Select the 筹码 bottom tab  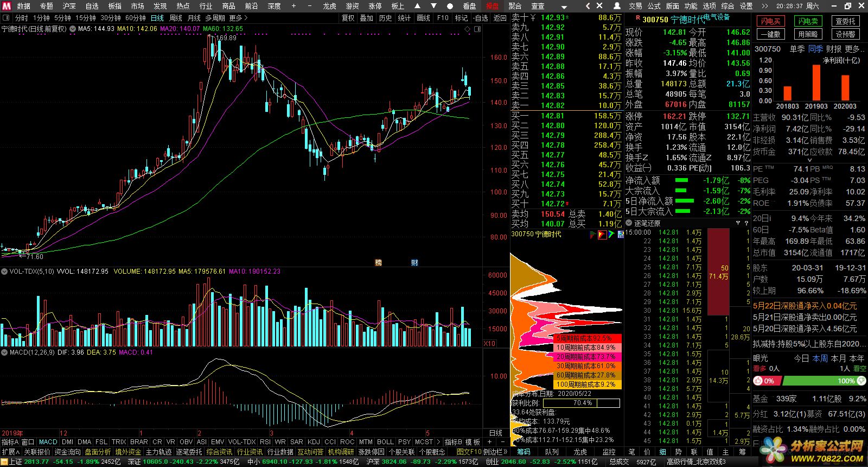524,452
